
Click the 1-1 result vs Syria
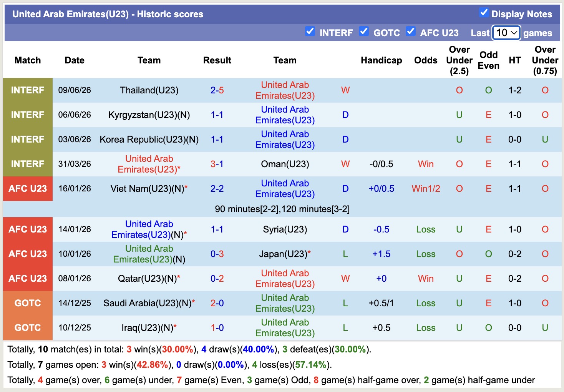[x=217, y=229]
